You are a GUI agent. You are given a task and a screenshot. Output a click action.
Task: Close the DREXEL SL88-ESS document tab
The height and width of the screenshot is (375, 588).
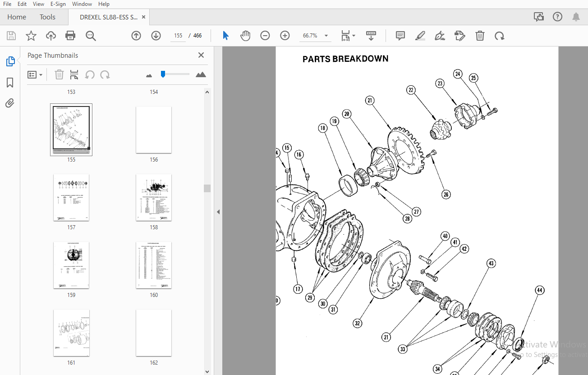[144, 17]
